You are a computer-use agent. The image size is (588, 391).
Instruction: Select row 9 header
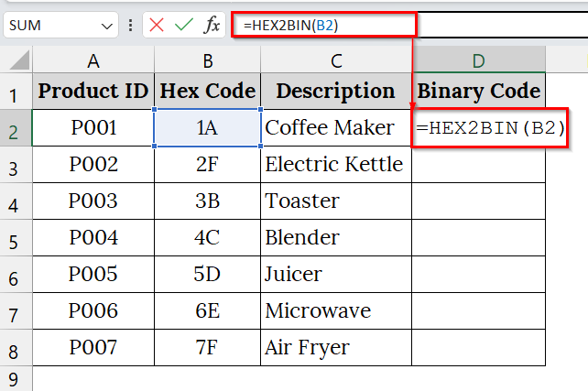point(16,379)
